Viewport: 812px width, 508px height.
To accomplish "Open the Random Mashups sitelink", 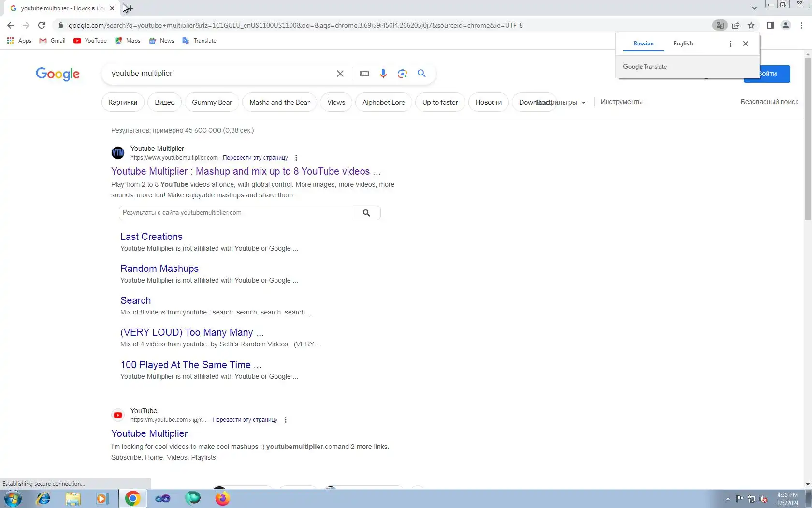I will click(x=159, y=269).
